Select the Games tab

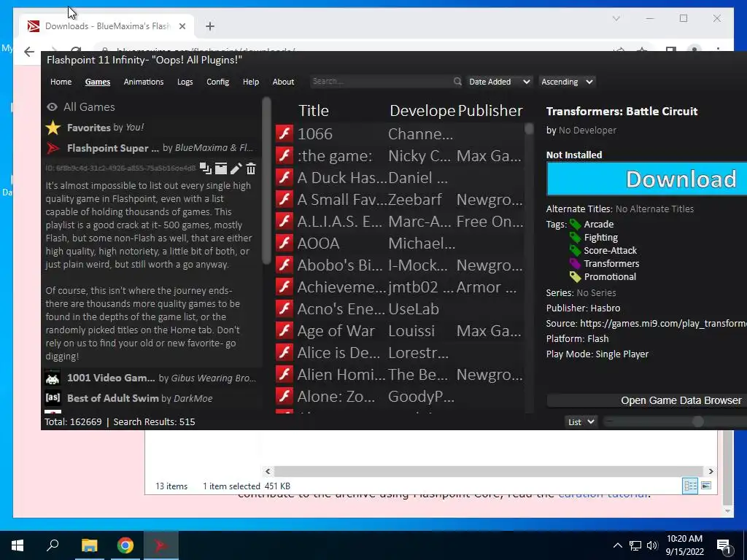coord(98,82)
